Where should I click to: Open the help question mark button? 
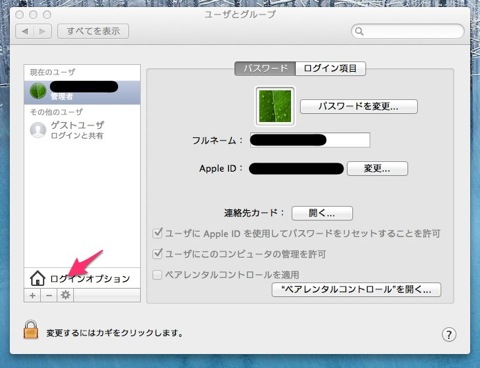449,334
